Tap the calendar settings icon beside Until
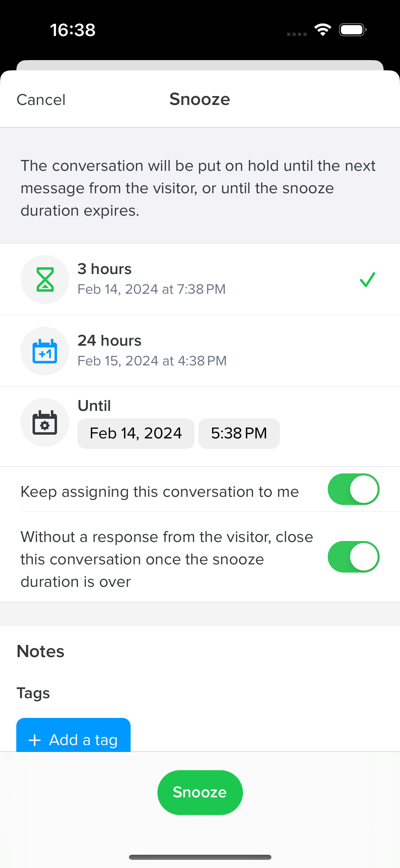 (45, 422)
